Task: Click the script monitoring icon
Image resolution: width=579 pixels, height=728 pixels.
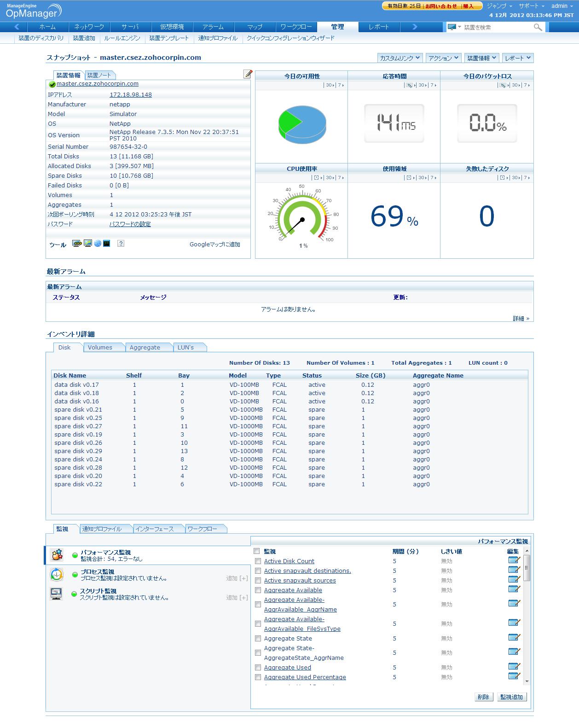Action: (57, 594)
